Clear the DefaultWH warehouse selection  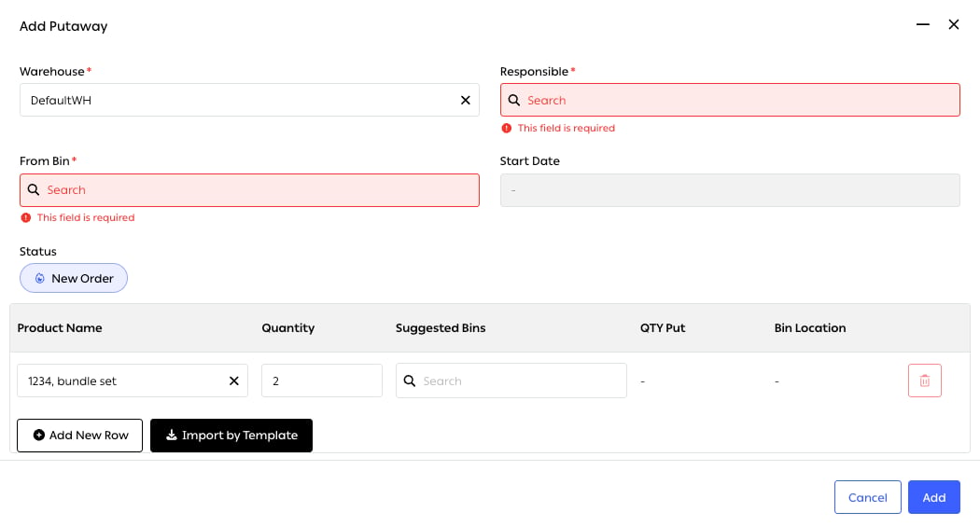pos(465,100)
